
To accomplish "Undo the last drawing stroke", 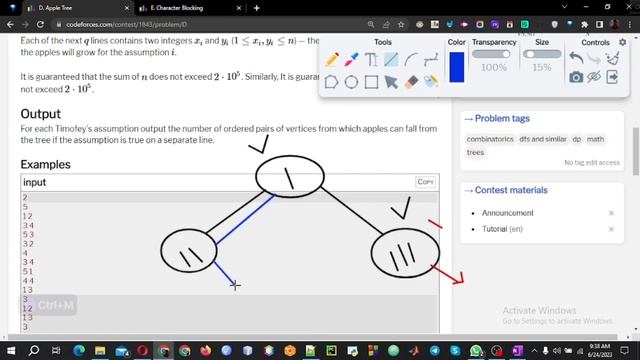I will pyautogui.click(x=576, y=58).
